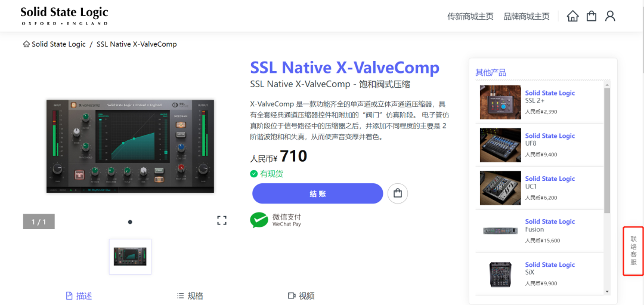Select the image carousel dot indicator
644x305 pixels.
(x=130, y=222)
